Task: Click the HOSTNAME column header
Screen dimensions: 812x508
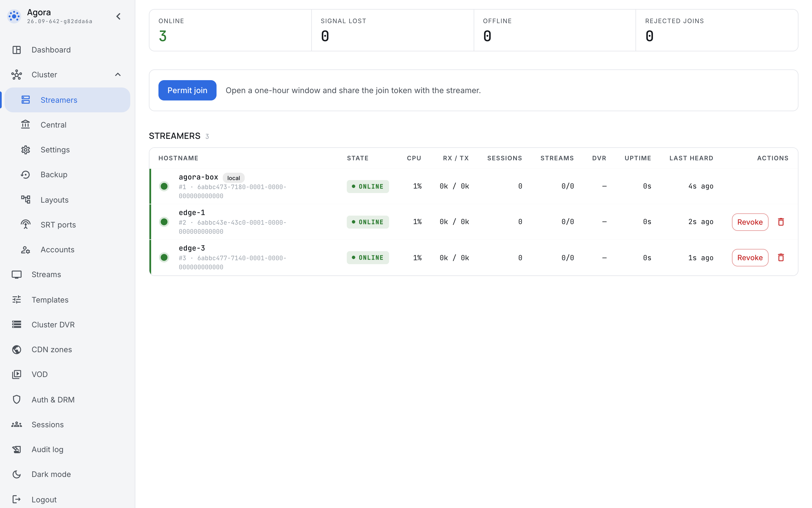Action: [x=178, y=158]
